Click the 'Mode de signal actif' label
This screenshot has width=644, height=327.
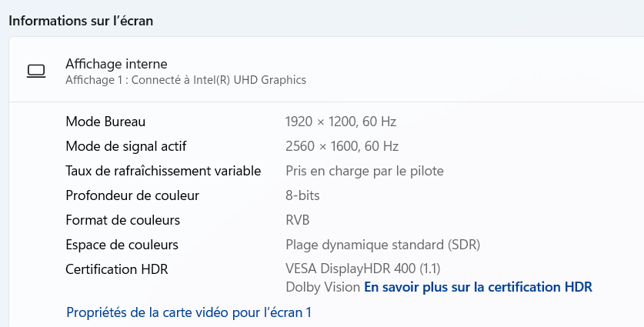pyautogui.click(x=126, y=146)
